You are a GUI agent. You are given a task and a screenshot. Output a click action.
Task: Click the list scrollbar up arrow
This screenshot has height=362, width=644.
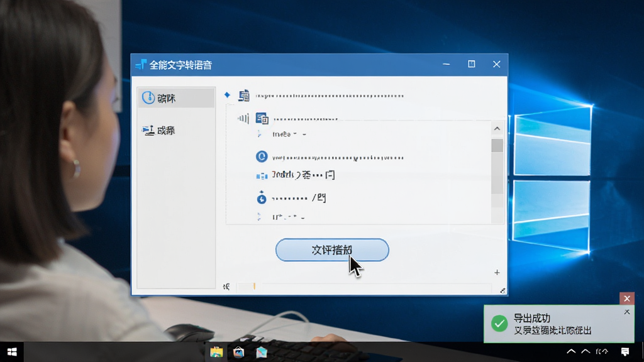(x=497, y=129)
